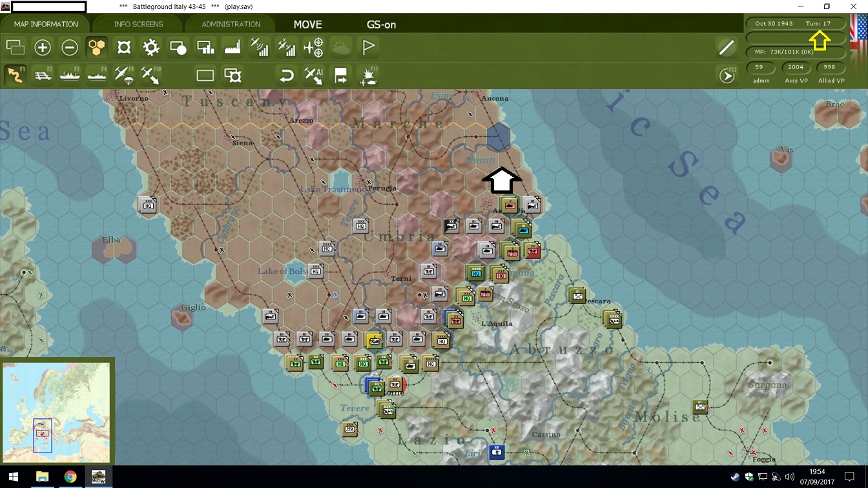Click the overlapping windows icon in toolbar
The width and height of the screenshot is (868, 488).
pyautogui.click(x=15, y=47)
